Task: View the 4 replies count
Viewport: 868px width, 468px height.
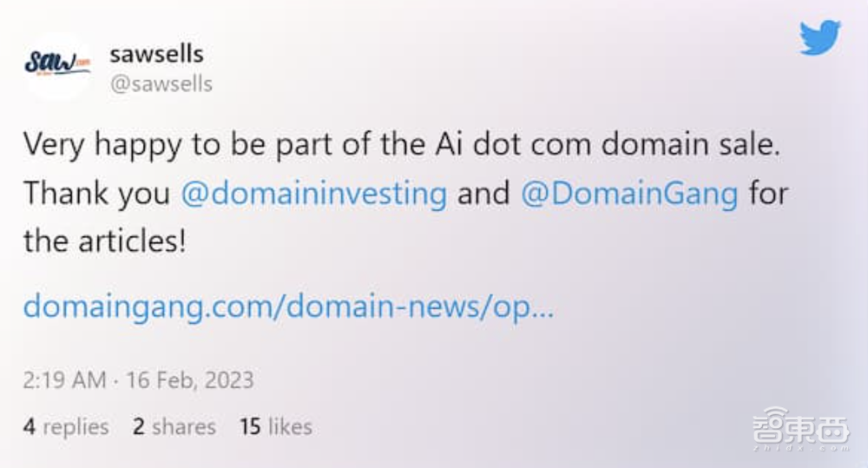Action: click(x=66, y=426)
